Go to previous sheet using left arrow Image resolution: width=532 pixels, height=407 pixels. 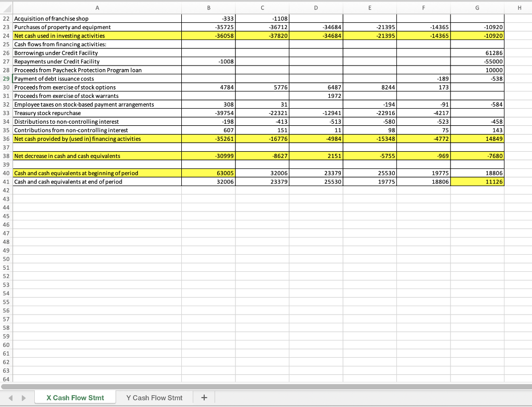[11, 398]
